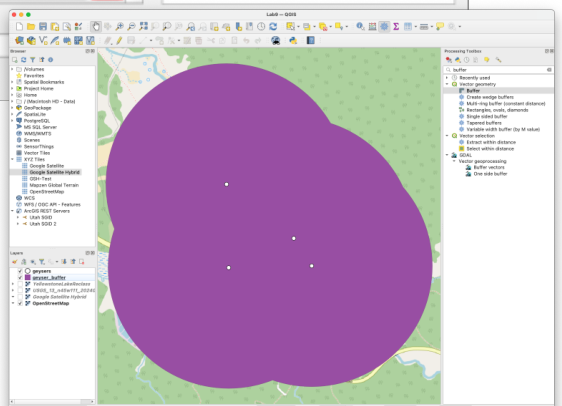Collapse the XYZ Tiles browser group
The image size is (562, 406).
[x=13, y=159]
